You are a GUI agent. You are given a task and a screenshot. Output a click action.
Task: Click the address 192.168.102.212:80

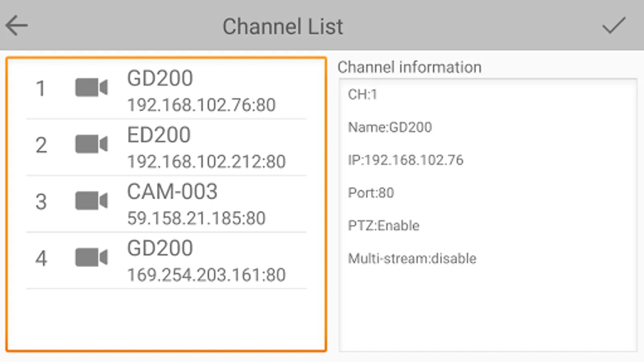206,162
